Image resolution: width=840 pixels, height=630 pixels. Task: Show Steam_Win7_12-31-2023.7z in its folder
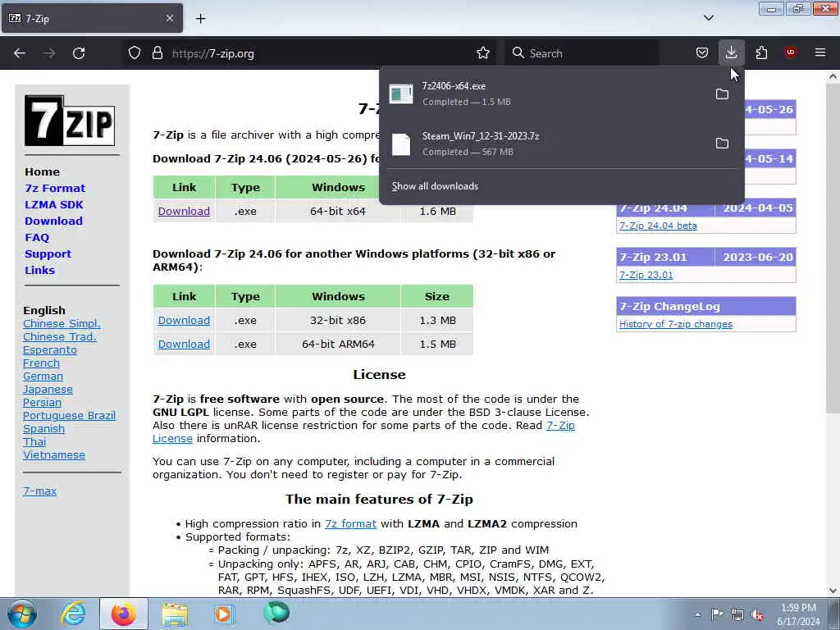[x=722, y=144]
